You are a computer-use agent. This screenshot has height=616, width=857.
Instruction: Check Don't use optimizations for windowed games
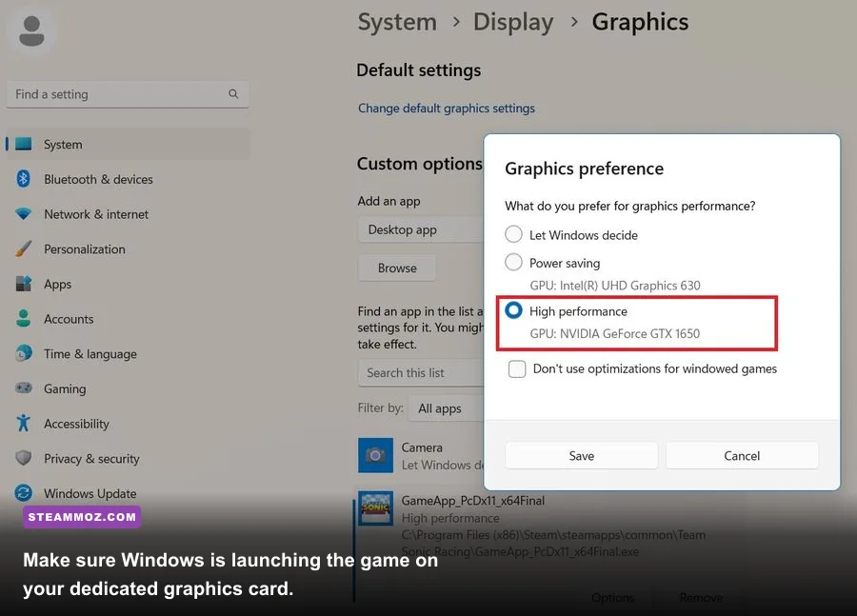click(517, 369)
